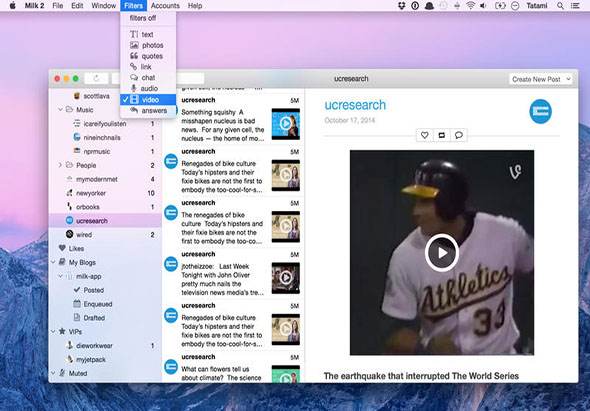
Task: Collapse the VIPs section
Action: click(53, 332)
